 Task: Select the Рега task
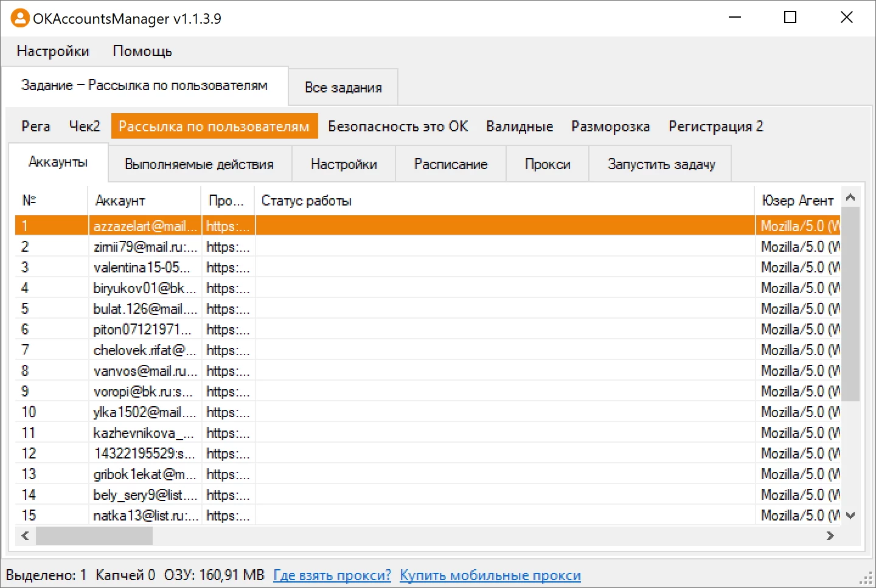pos(36,126)
